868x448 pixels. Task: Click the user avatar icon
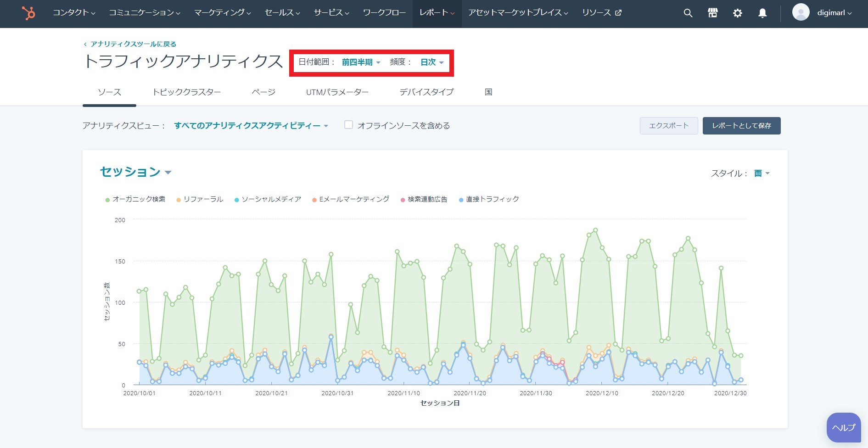(801, 12)
